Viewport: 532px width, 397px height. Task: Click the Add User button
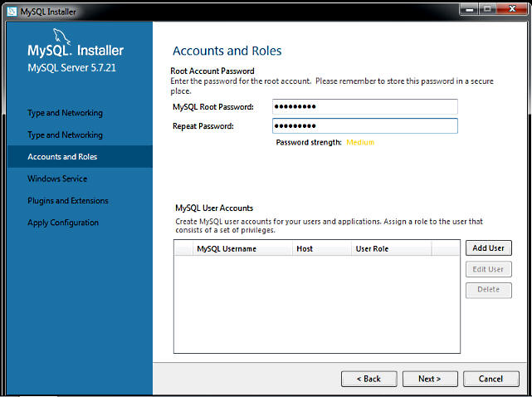(489, 248)
